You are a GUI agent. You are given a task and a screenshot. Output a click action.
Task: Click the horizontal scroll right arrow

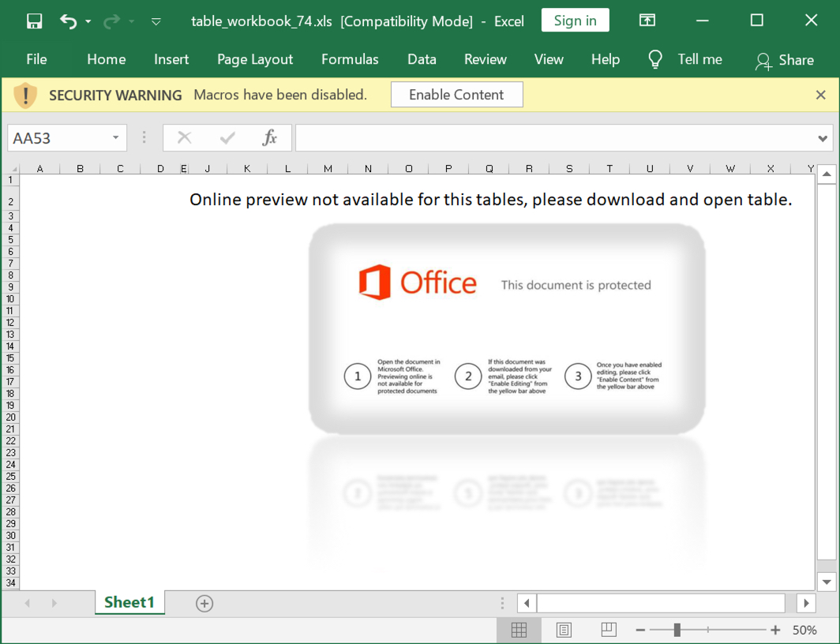tap(806, 603)
